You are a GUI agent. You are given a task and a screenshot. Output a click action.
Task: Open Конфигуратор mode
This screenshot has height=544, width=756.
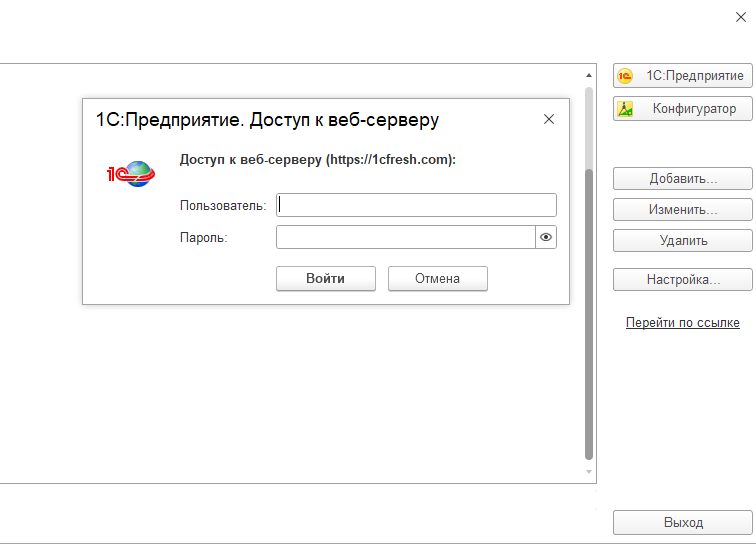(x=682, y=109)
